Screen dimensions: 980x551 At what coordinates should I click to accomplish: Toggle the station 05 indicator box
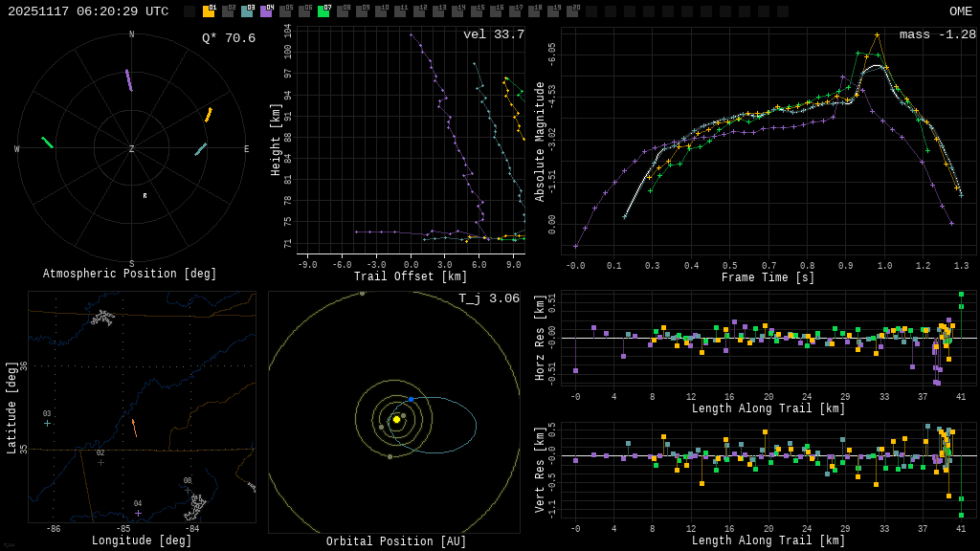coord(285,11)
